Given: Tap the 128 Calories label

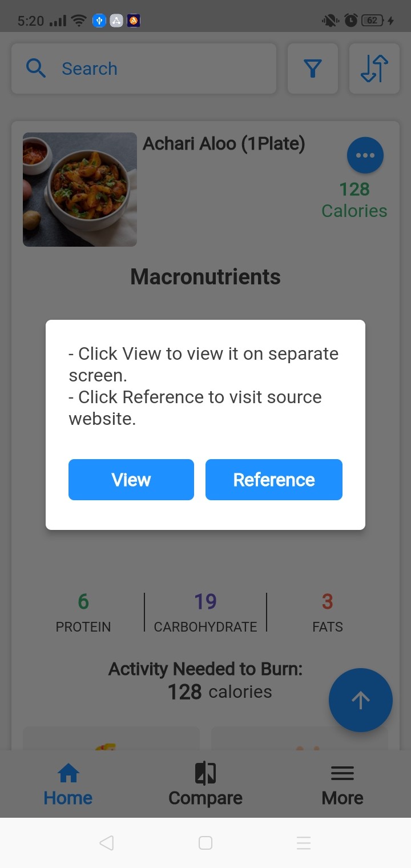Looking at the screenshot, I should (x=354, y=200).
